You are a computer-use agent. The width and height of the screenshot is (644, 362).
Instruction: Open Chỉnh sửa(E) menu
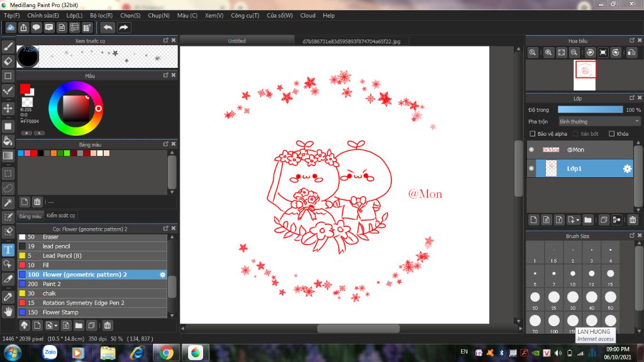[43, 16]
